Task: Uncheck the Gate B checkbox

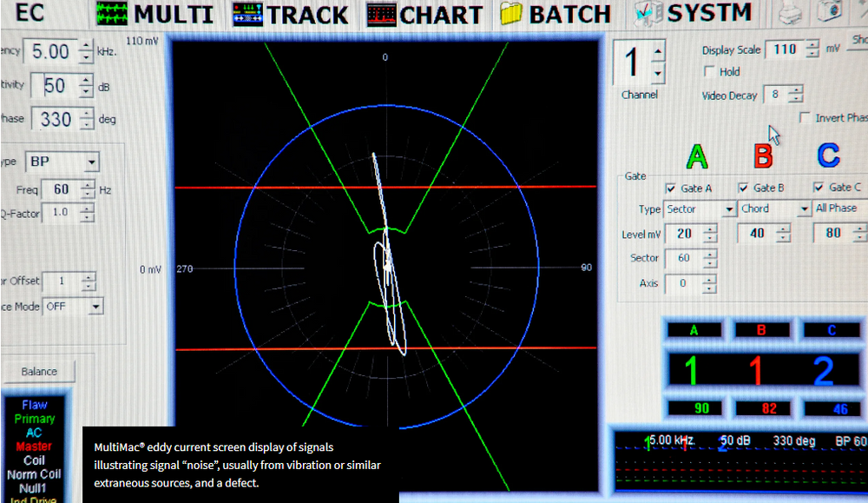Action: tap(744, 187)
